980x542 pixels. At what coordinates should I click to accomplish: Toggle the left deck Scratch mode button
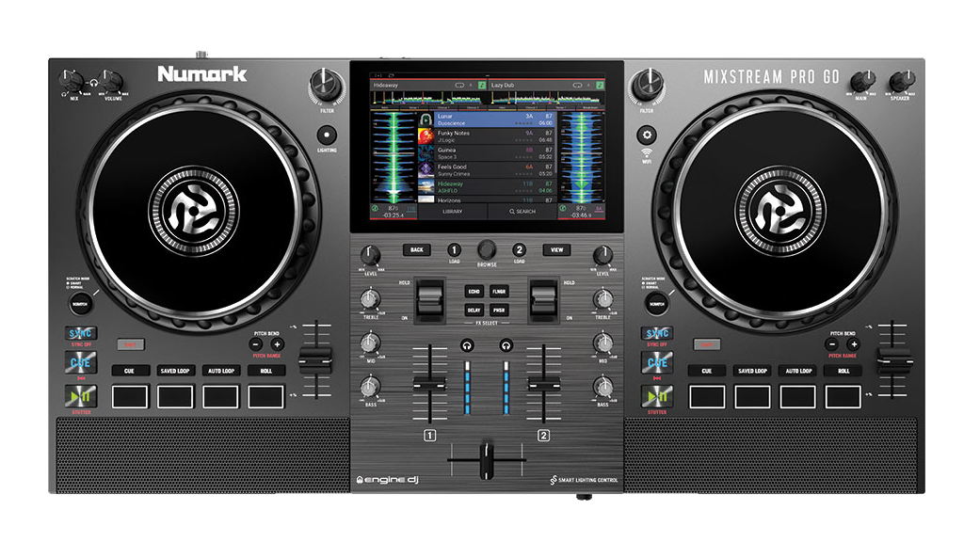point(76,303)
